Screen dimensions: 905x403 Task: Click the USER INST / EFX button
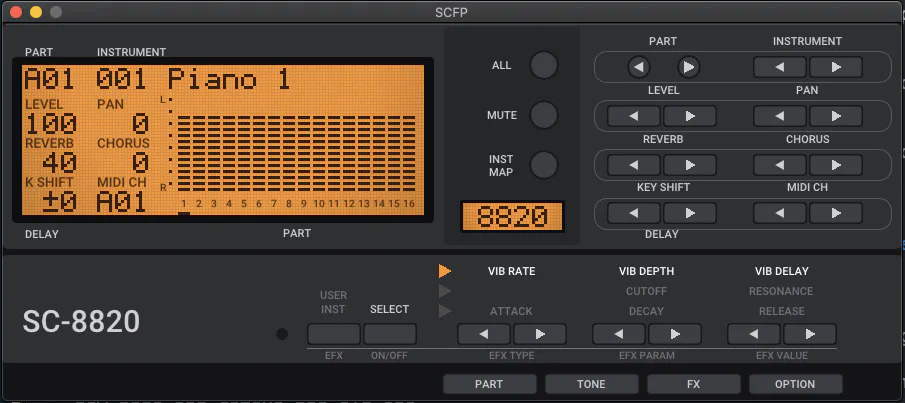pyautogui.click(x=334, y=334)
